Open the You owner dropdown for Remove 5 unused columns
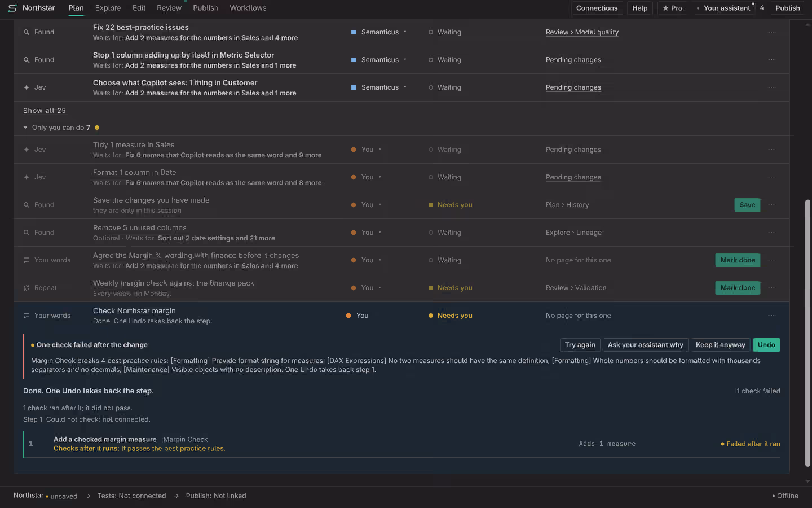This screenshot has width=812, height=508. (367, 233)
